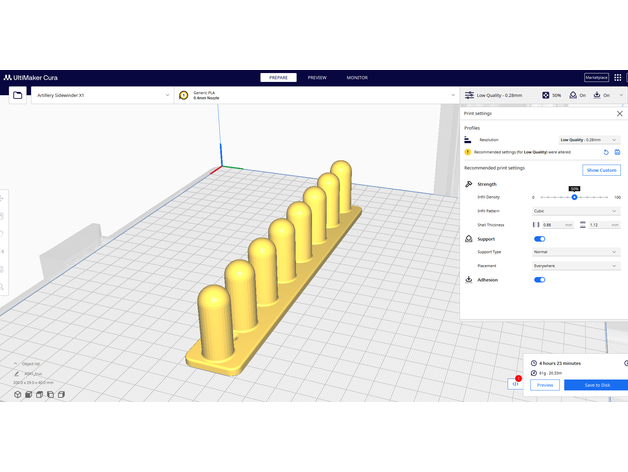Click the infill 50% icon in header
628x472 pixels.
click(x=546, y=95)
